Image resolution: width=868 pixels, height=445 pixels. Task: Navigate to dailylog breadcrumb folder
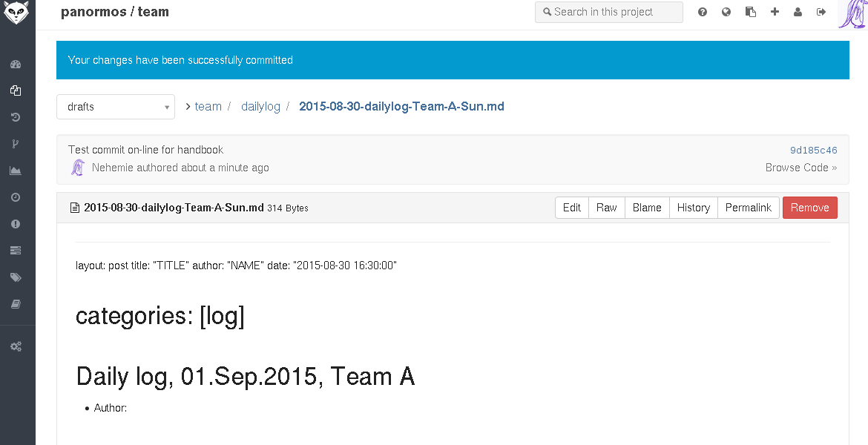tap(260, 107)
